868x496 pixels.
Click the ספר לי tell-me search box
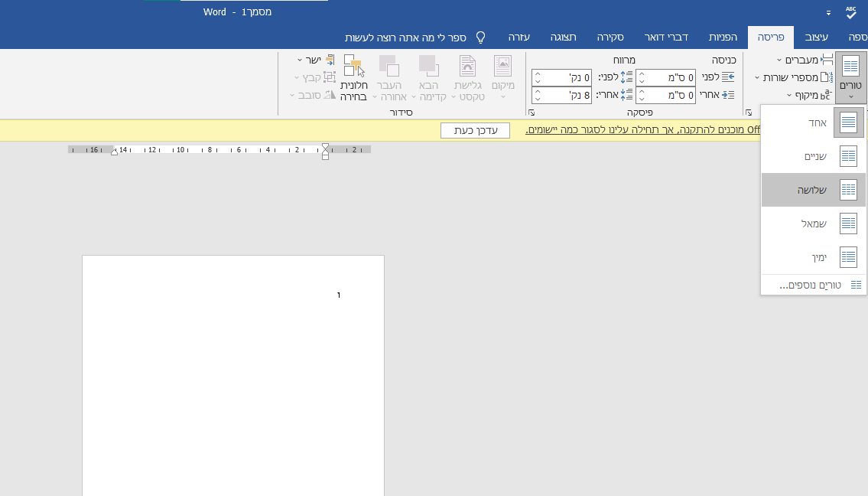[x=415, y=38]
